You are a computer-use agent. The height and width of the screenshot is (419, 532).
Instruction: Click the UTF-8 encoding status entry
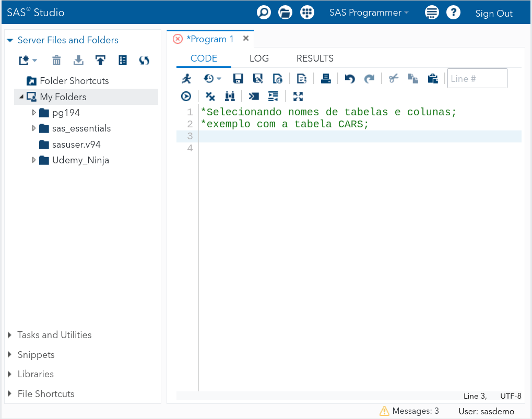tap(511, 396)
